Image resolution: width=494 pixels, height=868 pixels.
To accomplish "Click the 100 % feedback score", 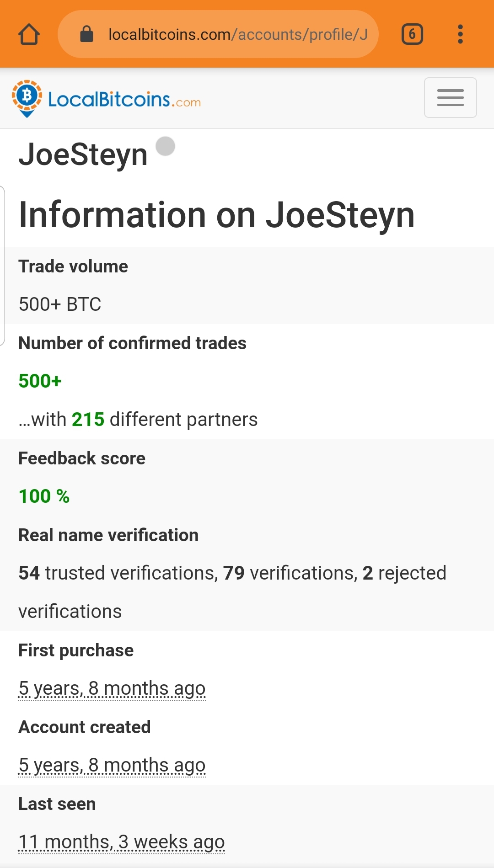I will pyautogui.click(x=44, y=496).
